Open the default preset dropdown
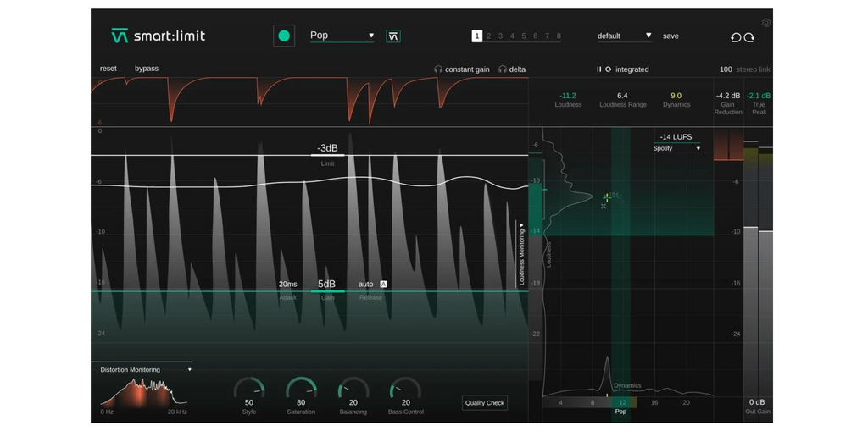868x431 pixels. point(625,36)
